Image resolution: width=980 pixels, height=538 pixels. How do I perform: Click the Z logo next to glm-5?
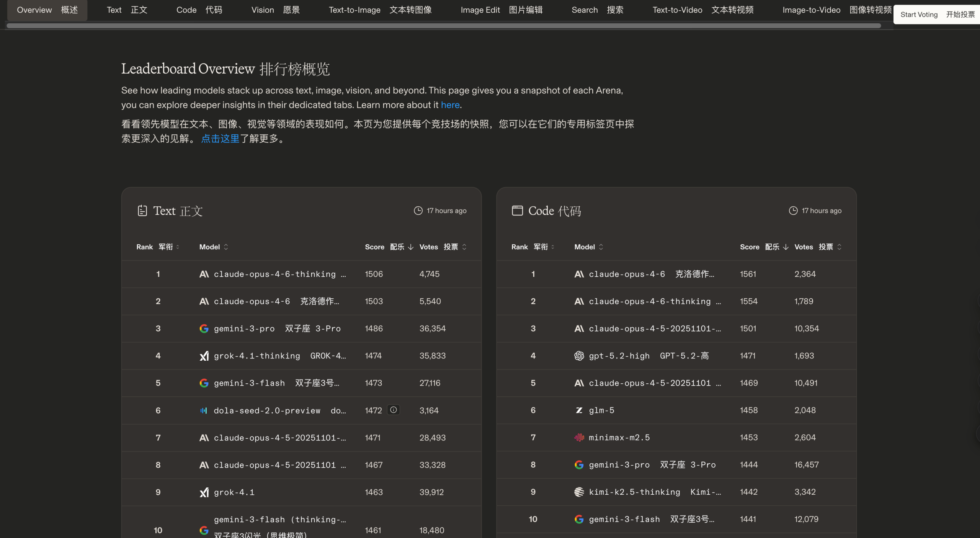[579, 410]
